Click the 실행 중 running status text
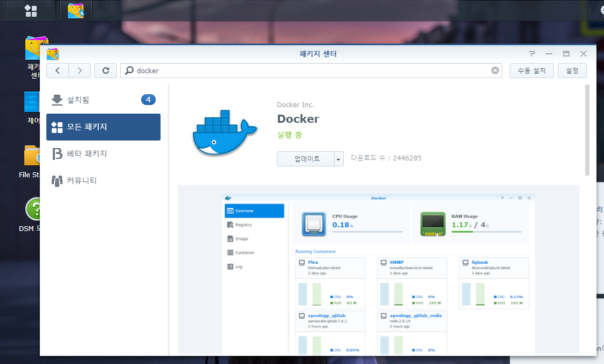This screenshot has height=364, width=604. click(x=290, y=135)
